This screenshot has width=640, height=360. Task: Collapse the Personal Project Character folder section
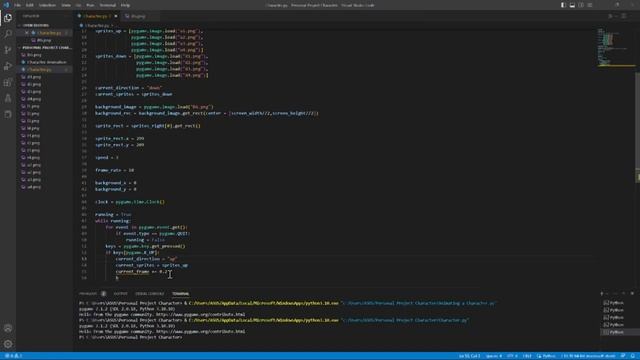click(x=45, y=48)
